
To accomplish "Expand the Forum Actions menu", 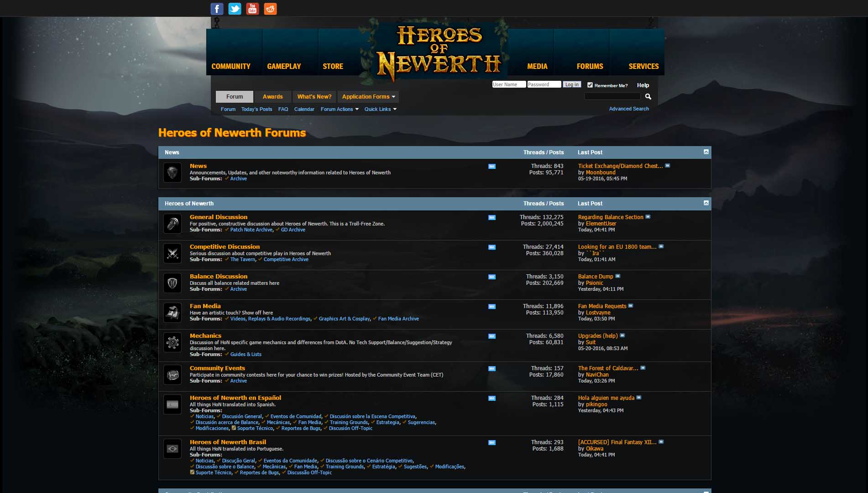I will [x=340, y=109].
